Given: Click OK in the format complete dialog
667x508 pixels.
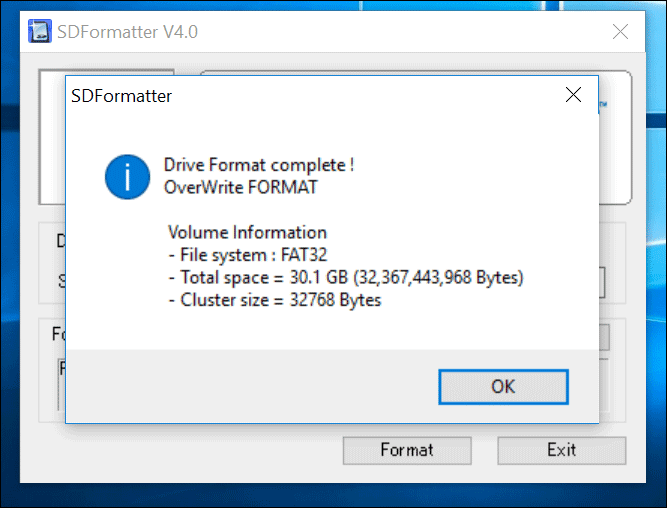Looking at the screenshot, I should [503, 387].
